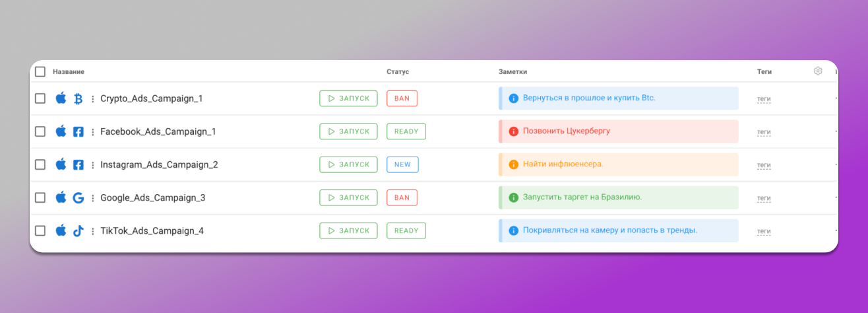Screen dimensions: 868x313
Task: Open three-dot menu for Facebook_Ads_Campaign_1
Action: pyautogui.click(x=92, y=131)
